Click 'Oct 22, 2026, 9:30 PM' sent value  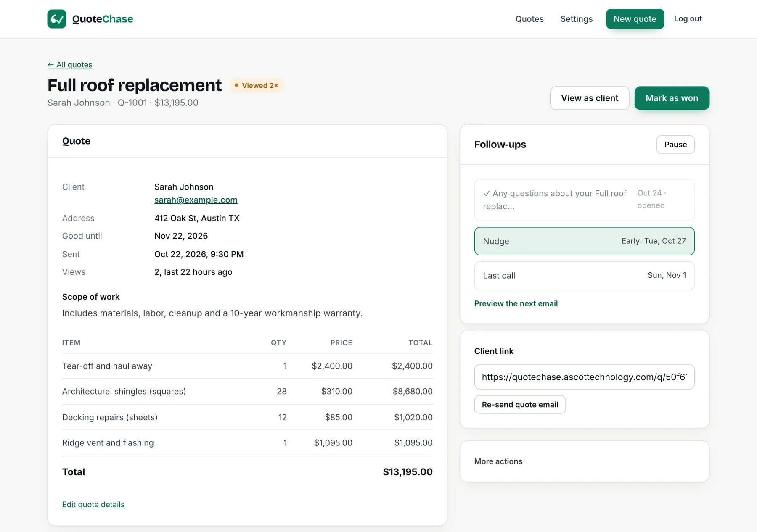click(x=199, y=254)
